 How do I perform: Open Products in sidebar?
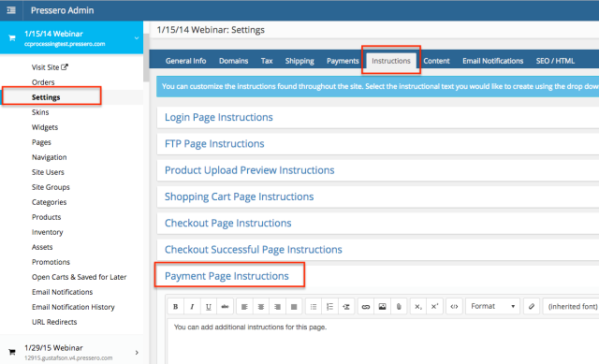[x=46, y=217]
